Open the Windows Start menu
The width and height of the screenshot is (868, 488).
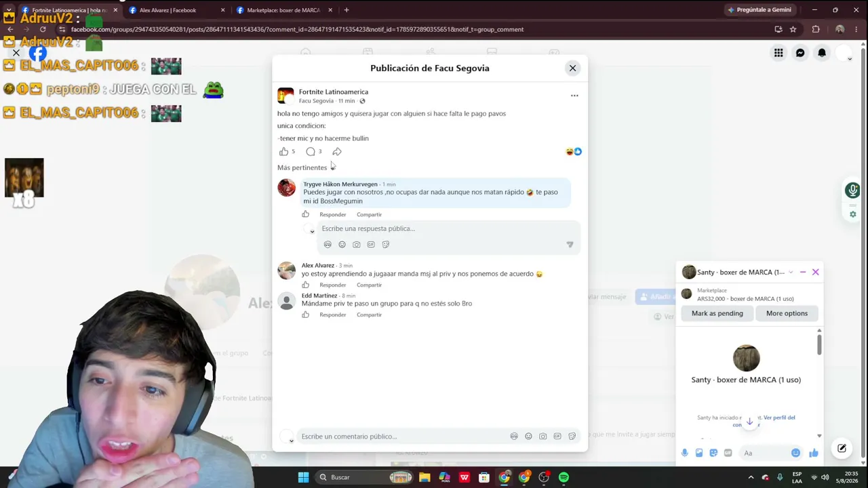coord(303,477)
